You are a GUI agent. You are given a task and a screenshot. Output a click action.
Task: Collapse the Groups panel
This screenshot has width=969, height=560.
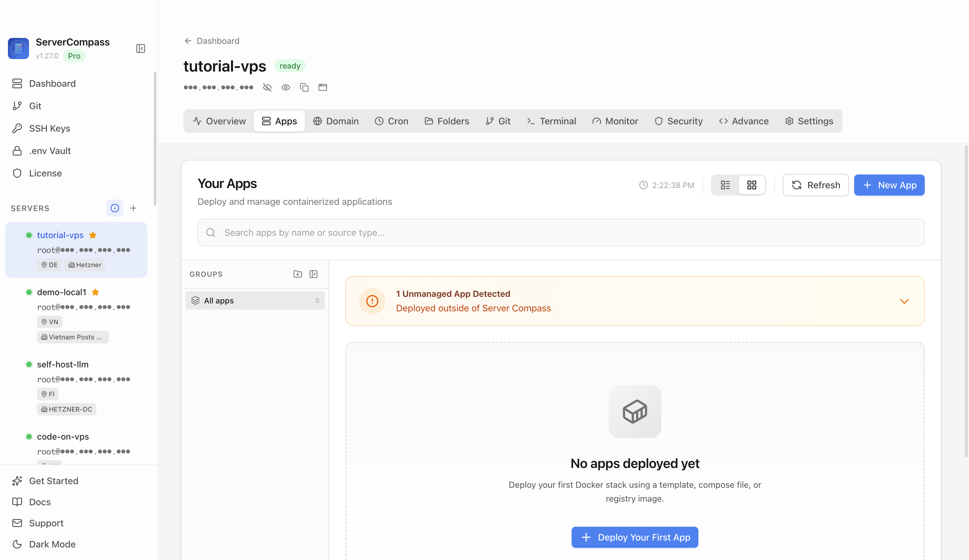[314, 274]
